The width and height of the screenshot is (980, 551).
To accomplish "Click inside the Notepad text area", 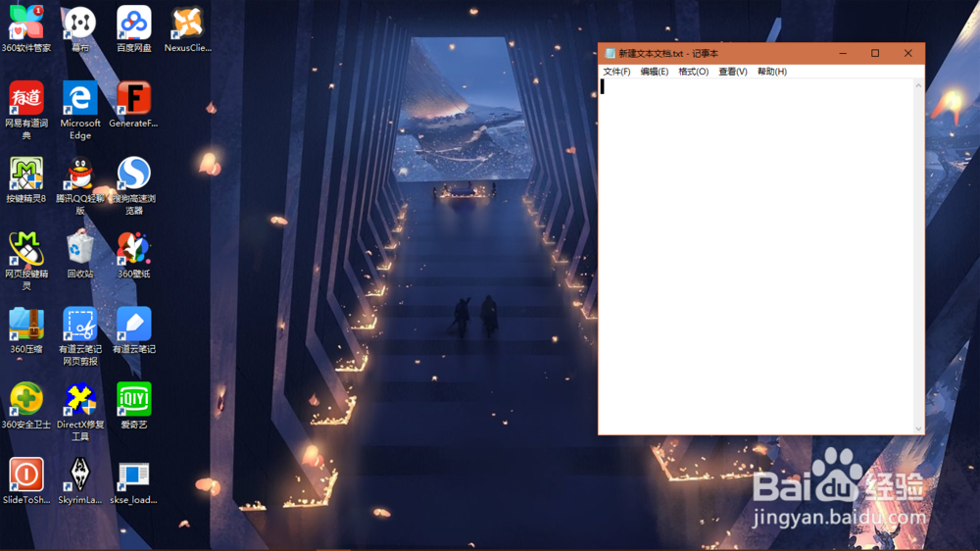I will pyautogui.click(x=756, y=257).
